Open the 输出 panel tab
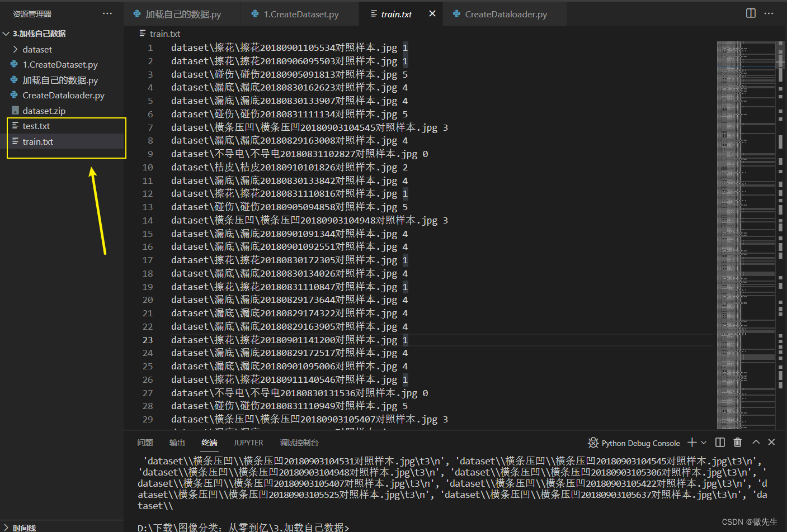Viewport: 787px width, 532px height. 177,443
